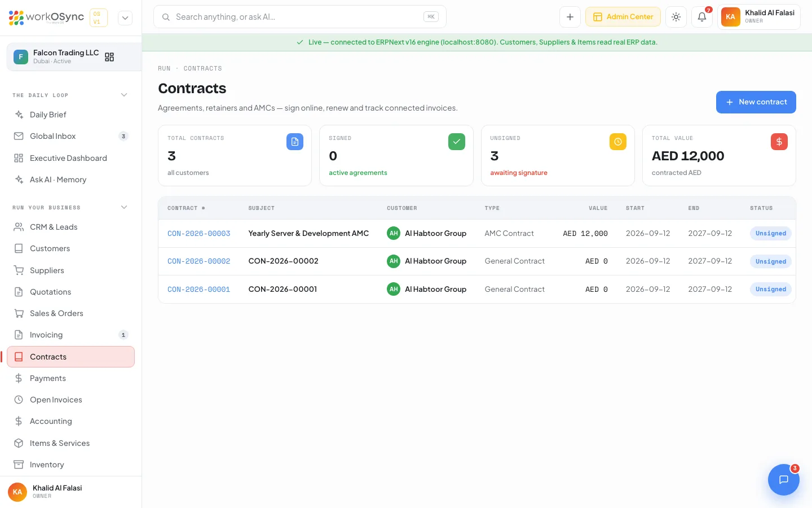812x508 pixels.
Task: Click the company switcher grid icon
Action: [x=109, y=57]
